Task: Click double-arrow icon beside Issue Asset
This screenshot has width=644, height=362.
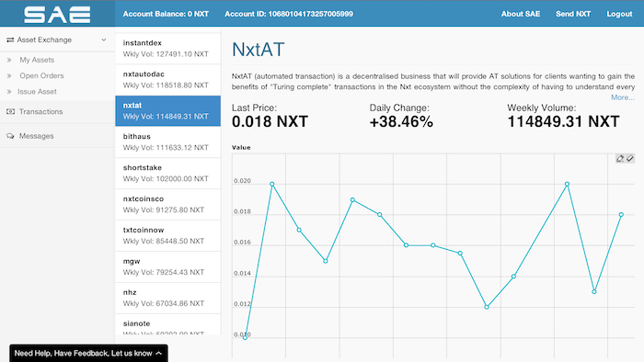Action: click(9, 92)
